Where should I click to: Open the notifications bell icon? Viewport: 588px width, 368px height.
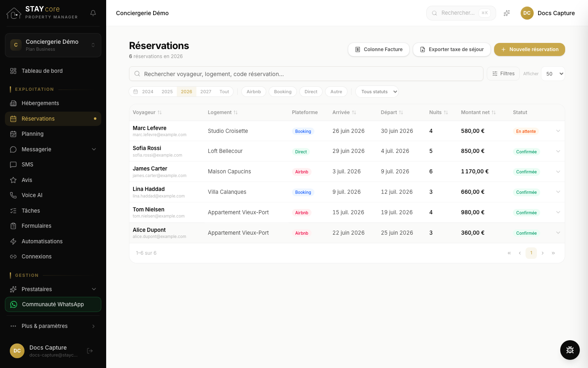pyautogui.click(x=93, y=13)
